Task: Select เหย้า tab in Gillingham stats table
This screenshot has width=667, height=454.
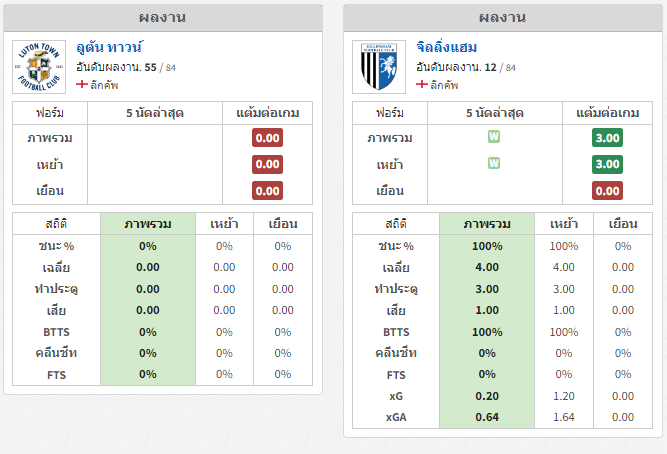Action: pyautogui.click(x=564, y=224)
